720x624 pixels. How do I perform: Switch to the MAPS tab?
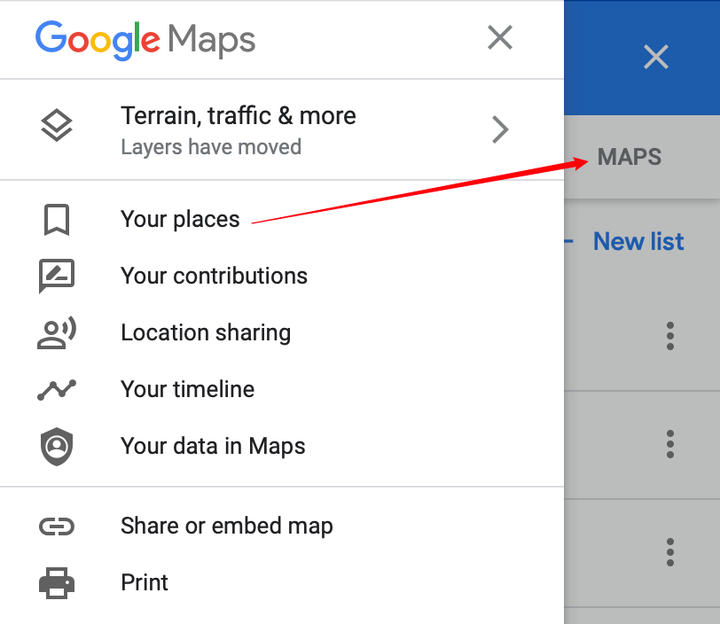coord(629,157)
